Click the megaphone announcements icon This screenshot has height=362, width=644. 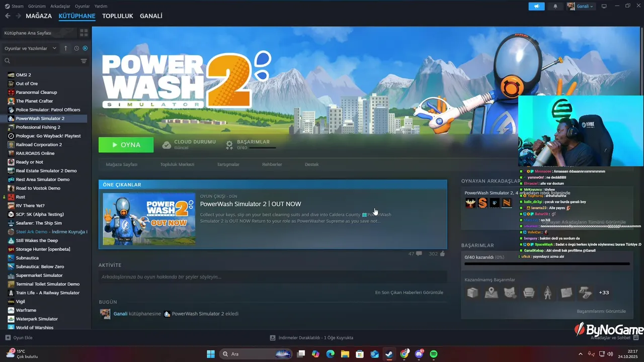coord(536,6)
